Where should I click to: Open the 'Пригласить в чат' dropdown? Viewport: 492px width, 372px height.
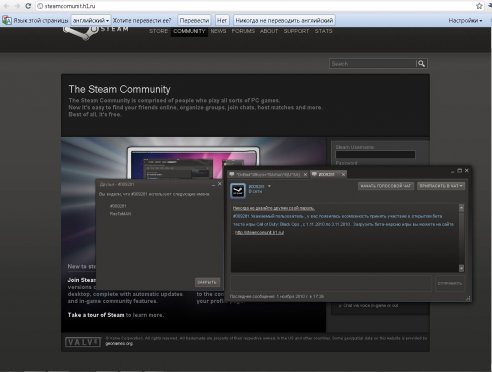tap(441, 186)
